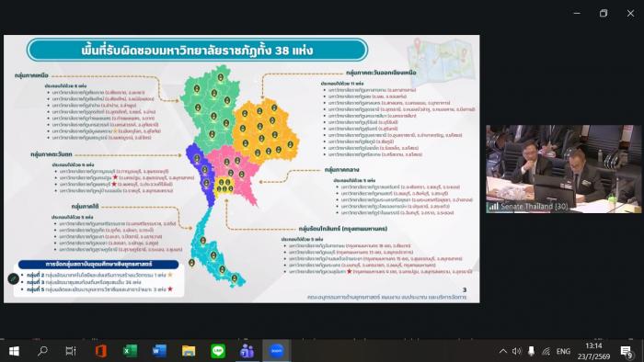Open Word from the taskbar
The image size is (644, 362).
(x=159, y=351)
